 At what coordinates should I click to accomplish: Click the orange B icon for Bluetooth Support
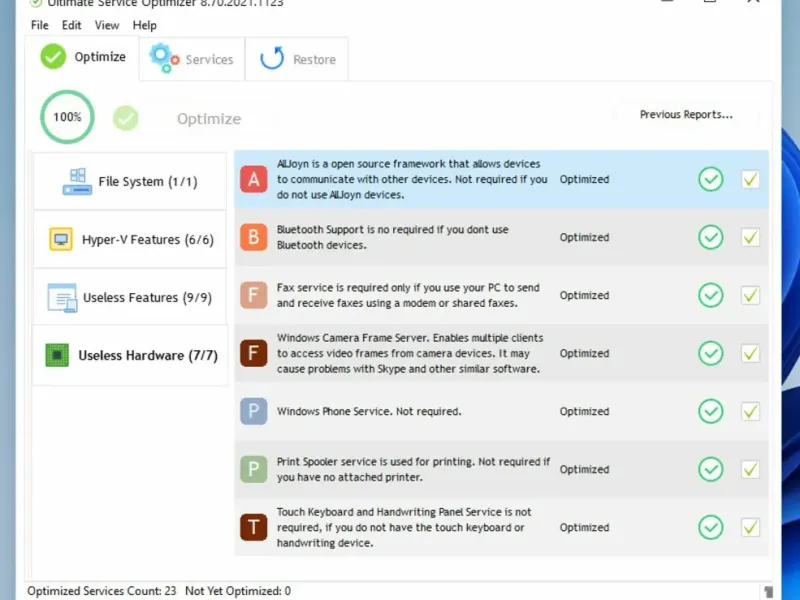click(x=254, y=237)
